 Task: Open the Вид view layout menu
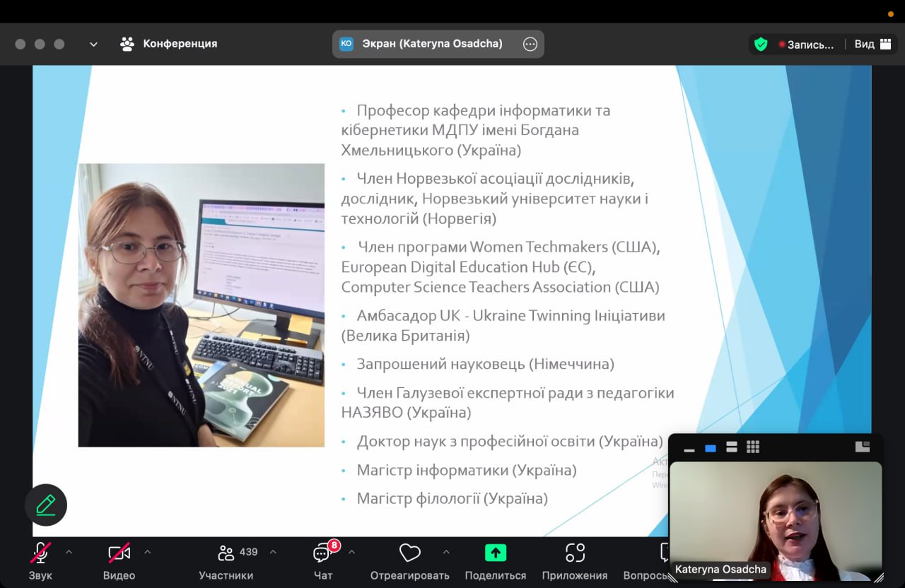872,44
